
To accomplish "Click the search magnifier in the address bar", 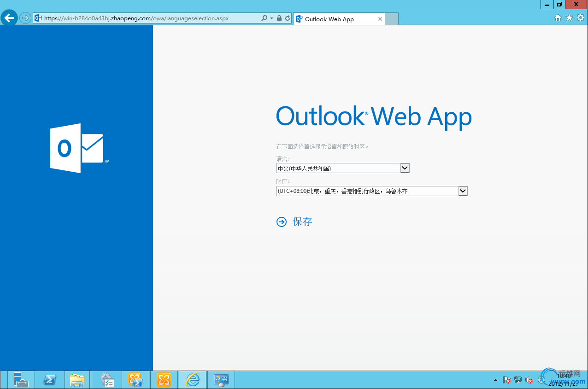I will click(x=264, y=18).
